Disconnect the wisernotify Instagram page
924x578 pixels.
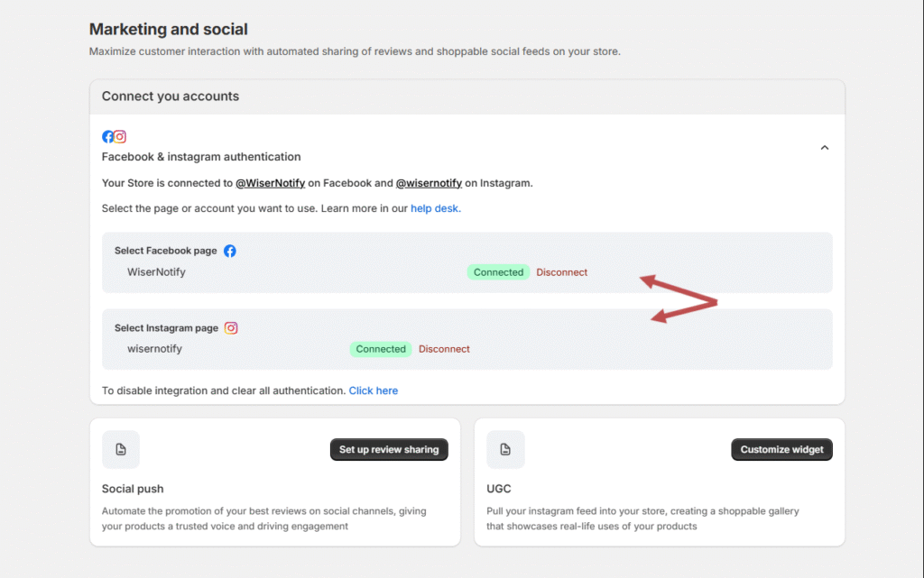pyautogui.click(x=444, y=349)
